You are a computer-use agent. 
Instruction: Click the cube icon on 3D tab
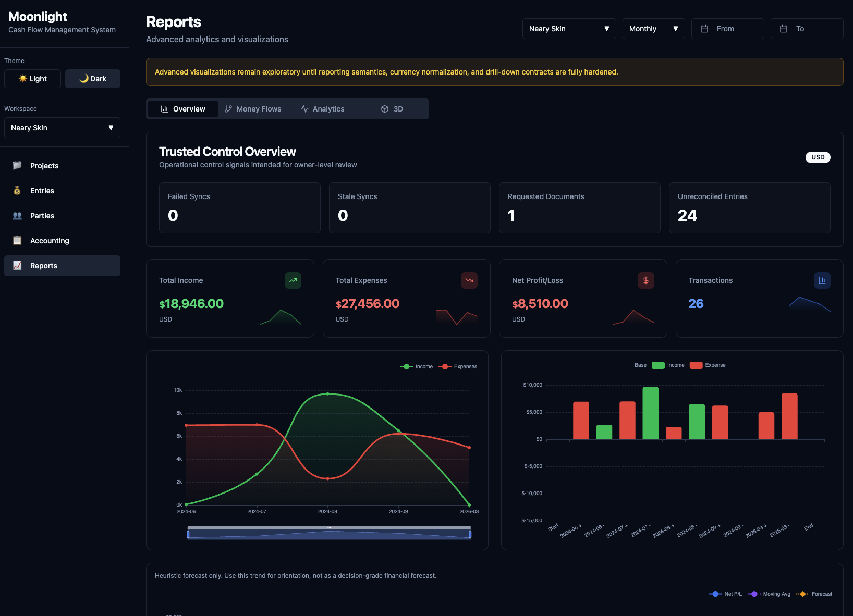pyautogui.click(x=385, y=109)
